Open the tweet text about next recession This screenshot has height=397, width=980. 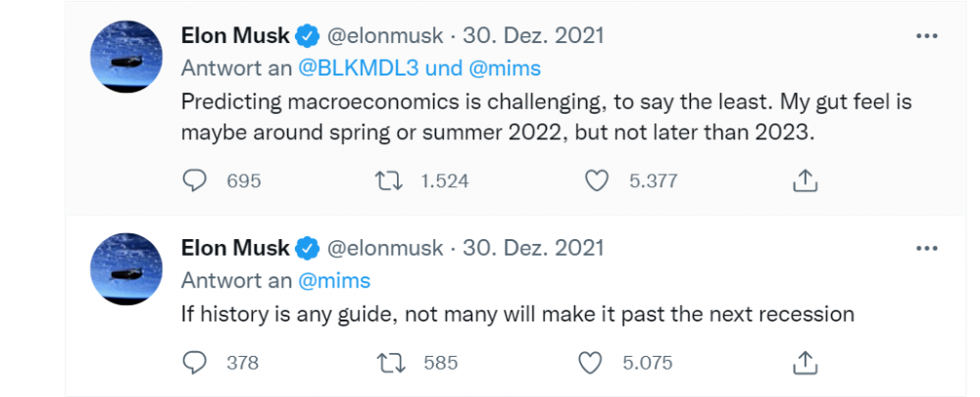[x=518, y=315]
